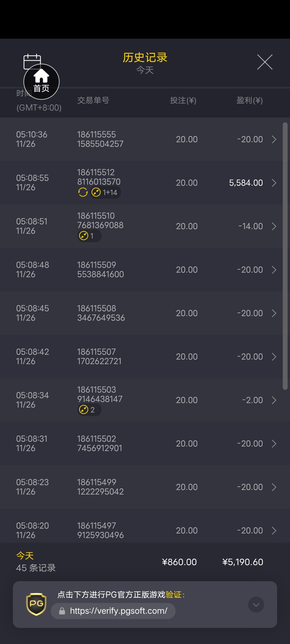
Task: Expand details of the 5,584.00 win record
Action: 274,183
